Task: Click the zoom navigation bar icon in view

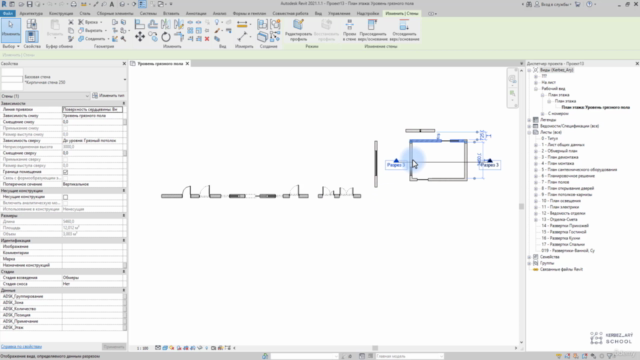Action: click(x=513, y=94)
